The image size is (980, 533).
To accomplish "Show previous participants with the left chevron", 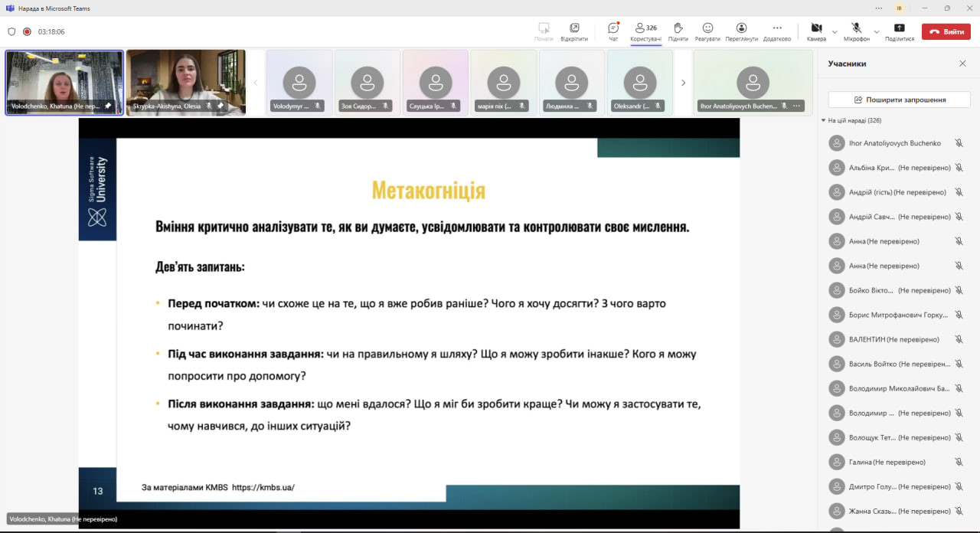I will pos(256,83).
